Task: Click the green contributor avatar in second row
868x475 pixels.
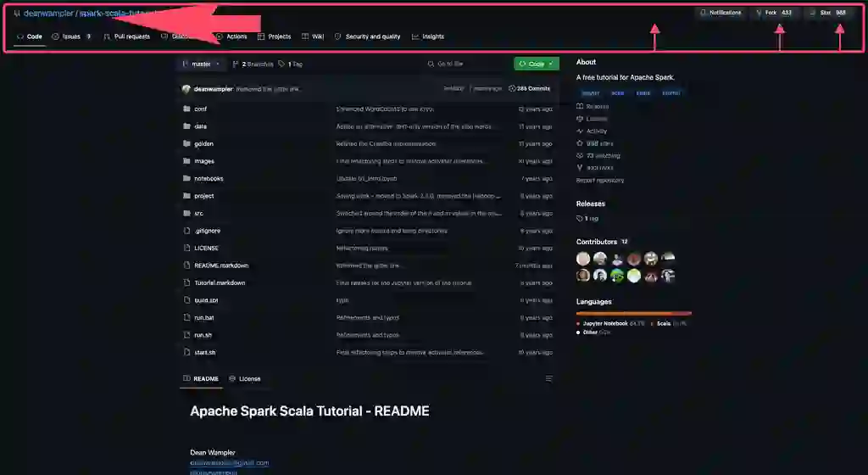Action: point(617,275)
